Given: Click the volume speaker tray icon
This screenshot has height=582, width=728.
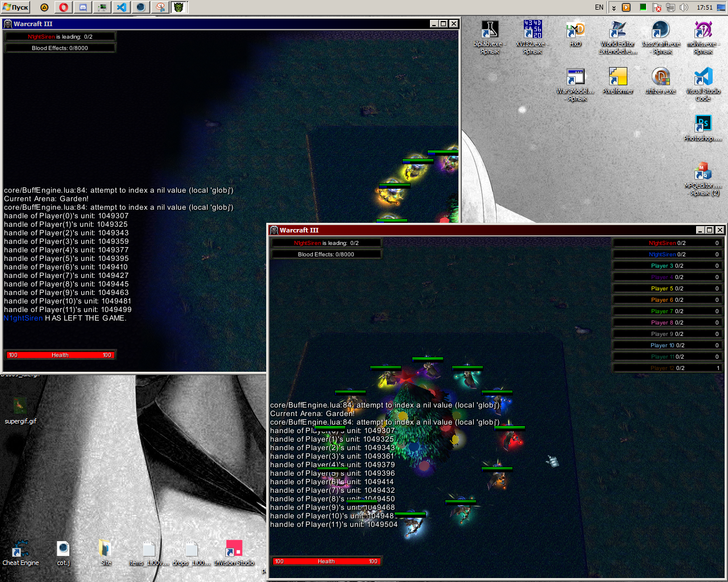Looking at the screenshot, I should click(684, 7).
